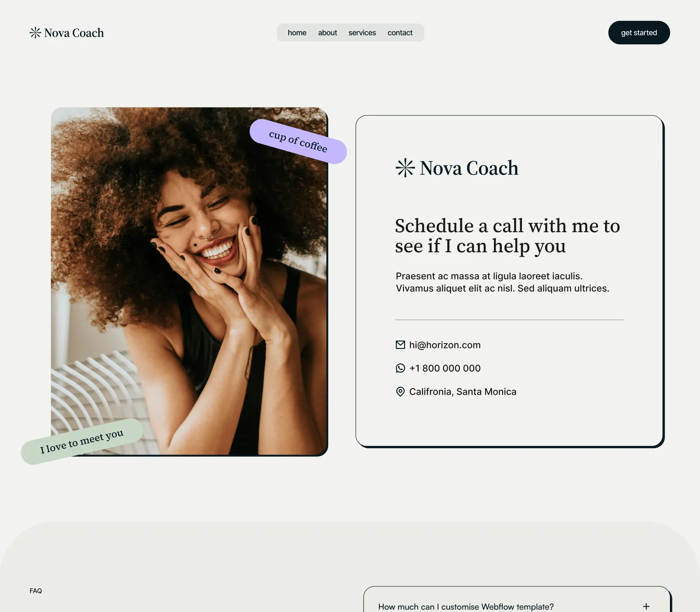Click the Nova Coach star logo in header
The width and height of the screenshot is (700, 612).
click(35, 33)
